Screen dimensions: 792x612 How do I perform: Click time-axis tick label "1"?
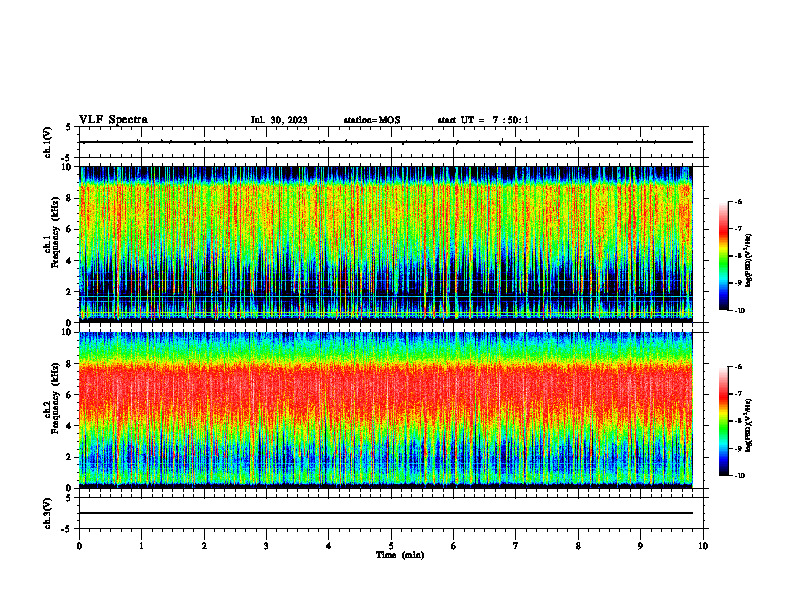[x=142, y=546]
